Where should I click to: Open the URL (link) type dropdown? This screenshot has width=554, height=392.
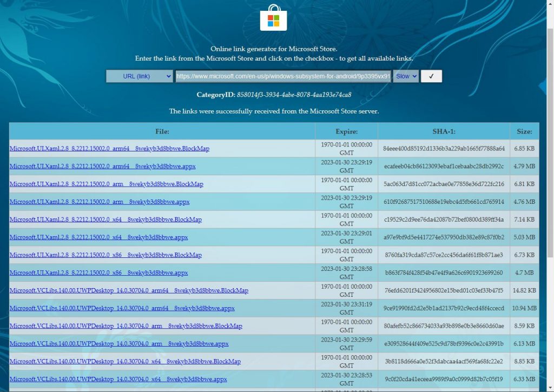[140, 76]
